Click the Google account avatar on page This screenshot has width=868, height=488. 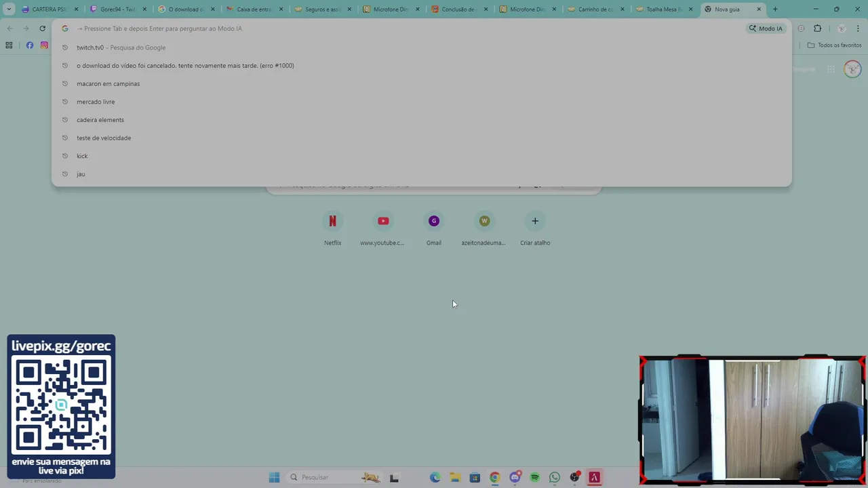point(852,69)
